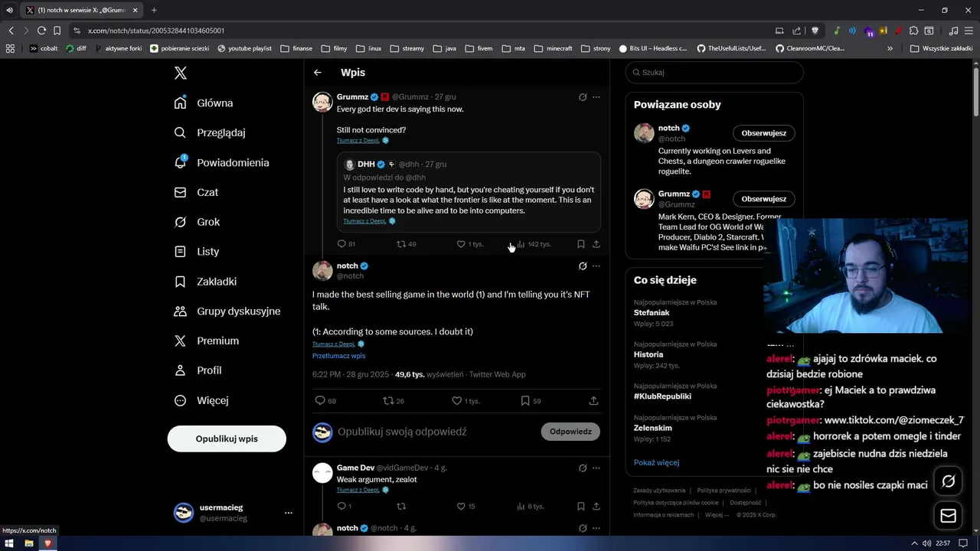Click Grok icon on Grummz post
This screenshot has width=980, height=551.
tap(583, 97)
